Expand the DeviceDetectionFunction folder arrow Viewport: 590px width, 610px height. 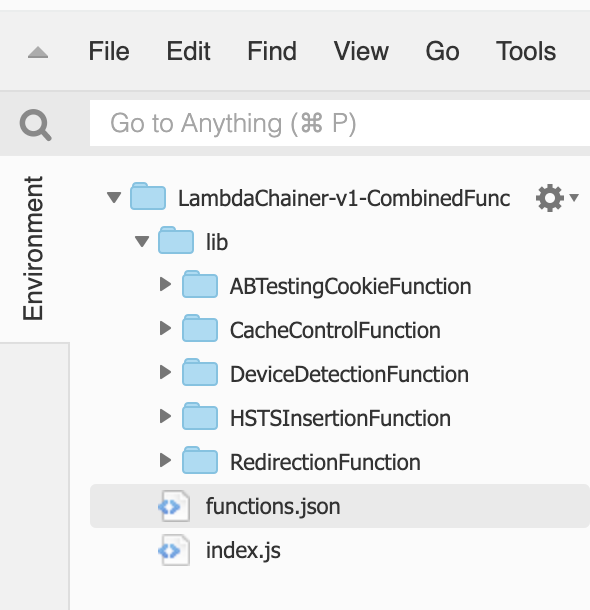tap(165, 372)
